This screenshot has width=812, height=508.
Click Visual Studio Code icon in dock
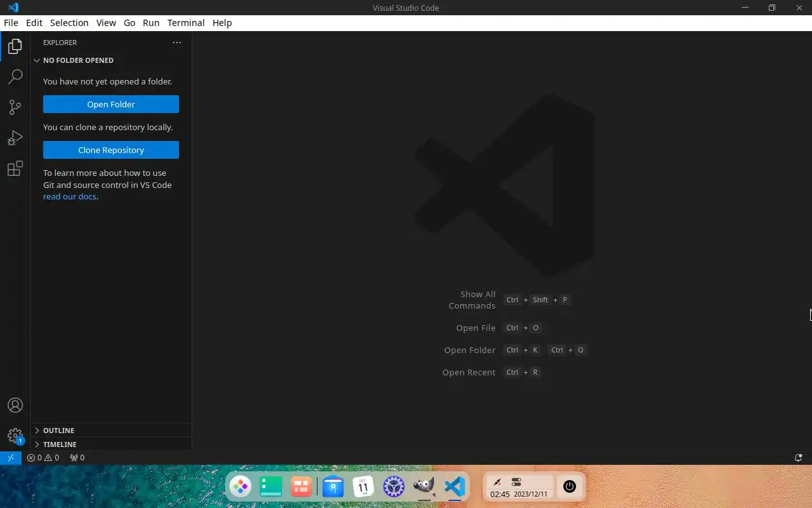pyautogui.click(x=455, y=486)
